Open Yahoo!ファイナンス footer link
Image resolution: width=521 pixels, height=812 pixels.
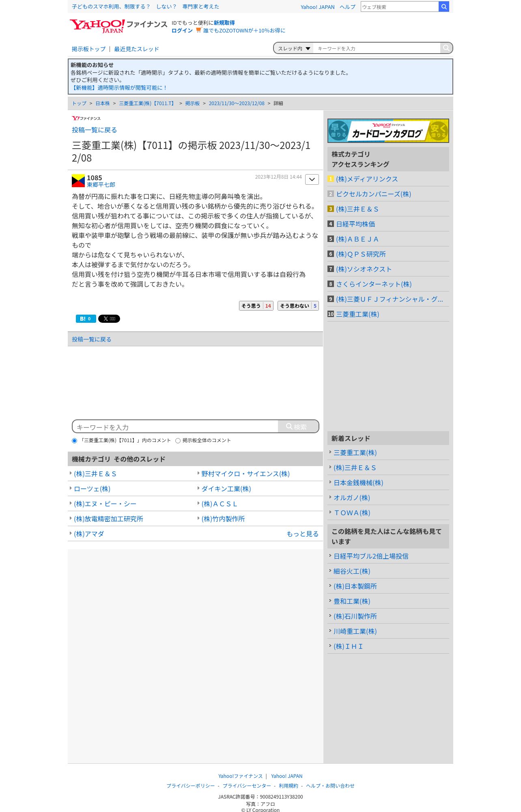tap(240, 776)
